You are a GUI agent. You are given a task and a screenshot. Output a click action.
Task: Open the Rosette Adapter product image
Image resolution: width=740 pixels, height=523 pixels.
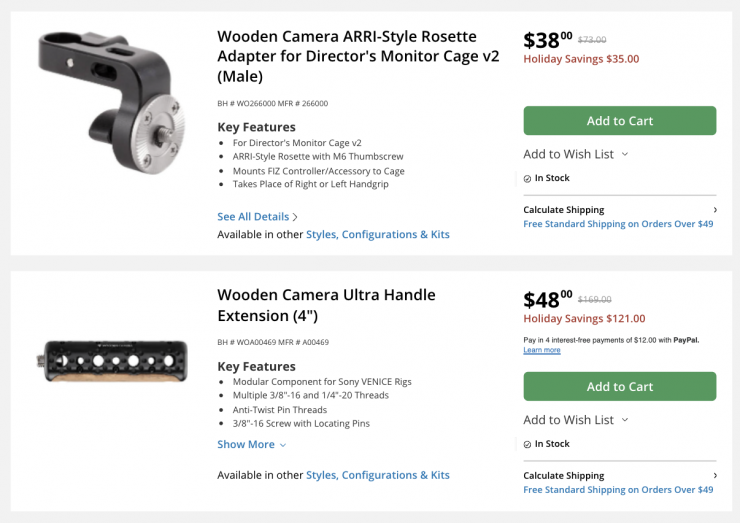[x=109, y=102]
